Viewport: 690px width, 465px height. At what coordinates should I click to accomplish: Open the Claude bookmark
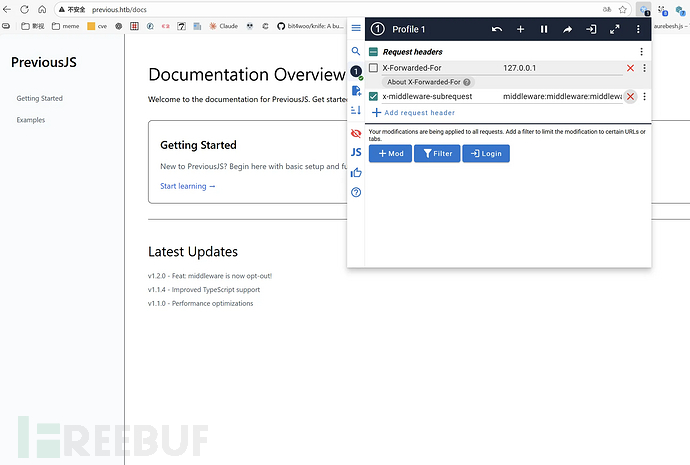tap(224, 26)
